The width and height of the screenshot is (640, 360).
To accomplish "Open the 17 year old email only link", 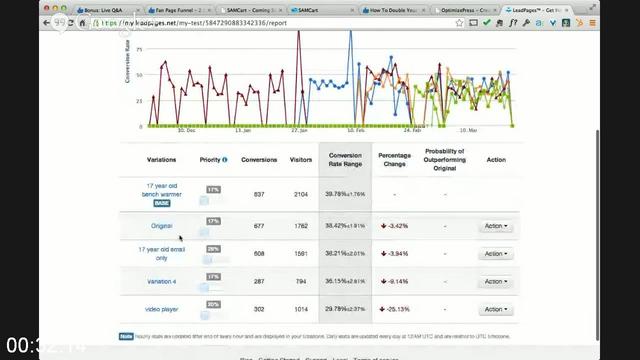I will click(x=162, y=253).
